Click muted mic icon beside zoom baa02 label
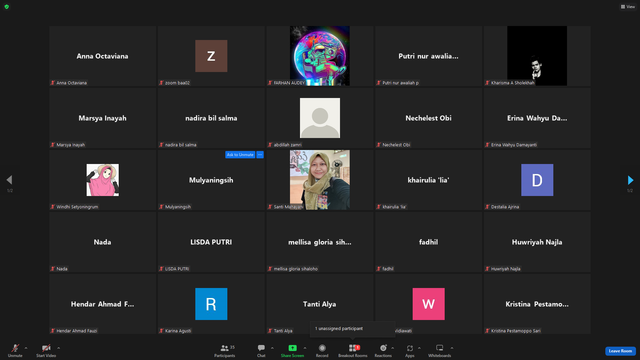 click(161, 83)
